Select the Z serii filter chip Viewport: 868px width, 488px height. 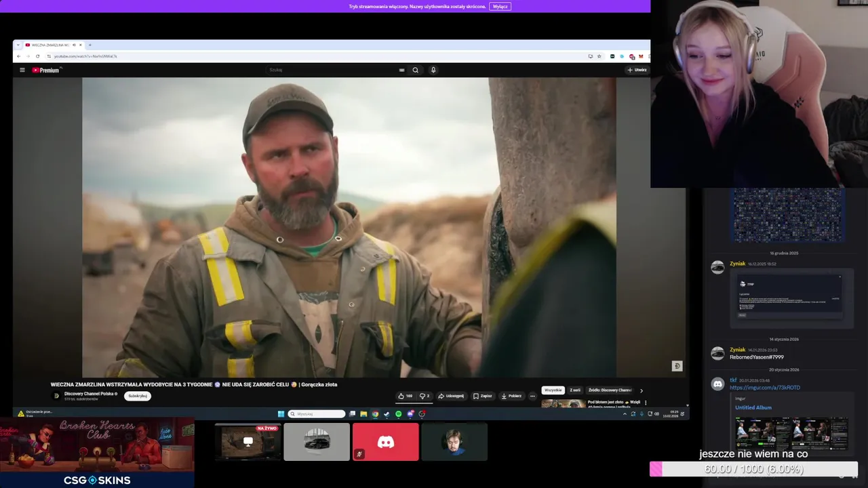click(575, 390)
